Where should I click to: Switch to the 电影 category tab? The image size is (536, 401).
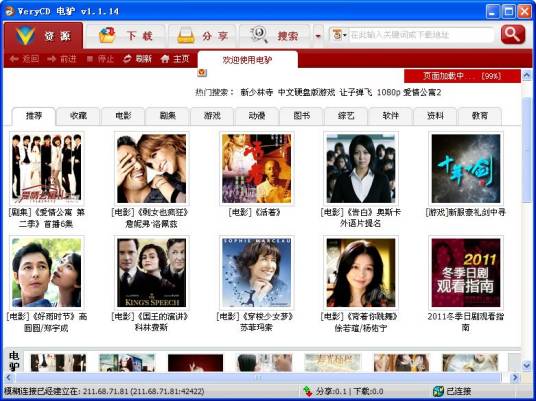click(123, 116)
